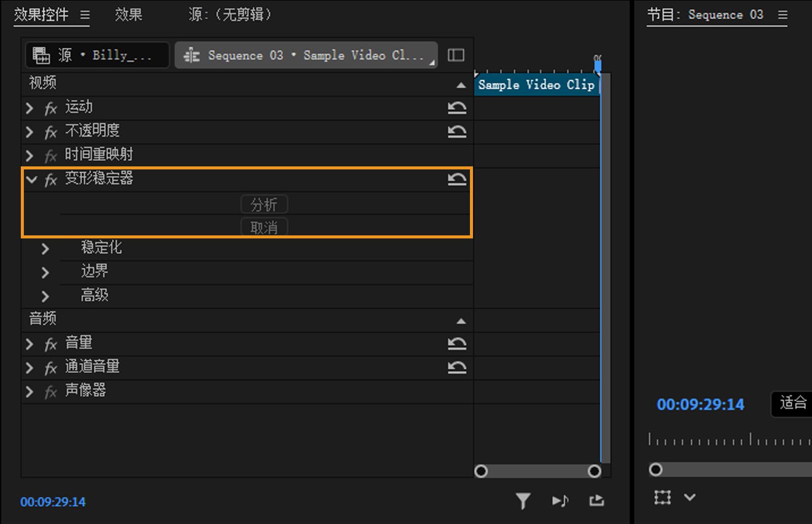812x524 pixels.
Task: Open the 源:(无剪辑) panel tab
Action: coord(230,15)
